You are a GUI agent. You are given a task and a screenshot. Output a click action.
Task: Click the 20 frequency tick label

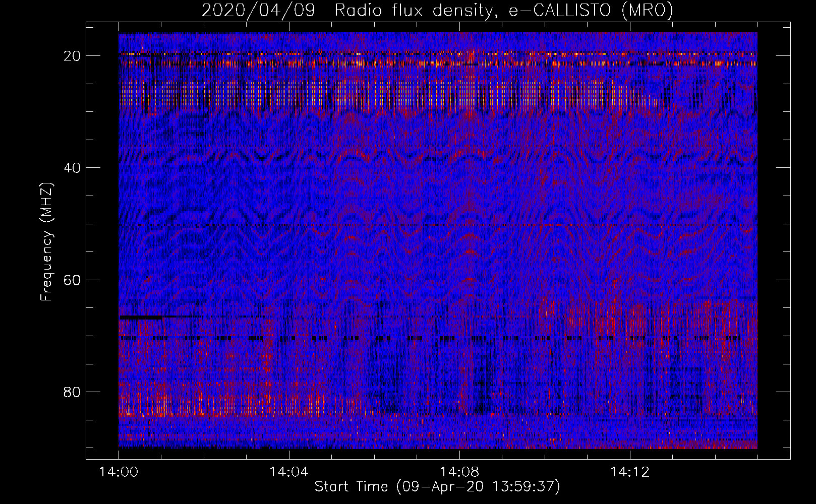tap(73, 56)
